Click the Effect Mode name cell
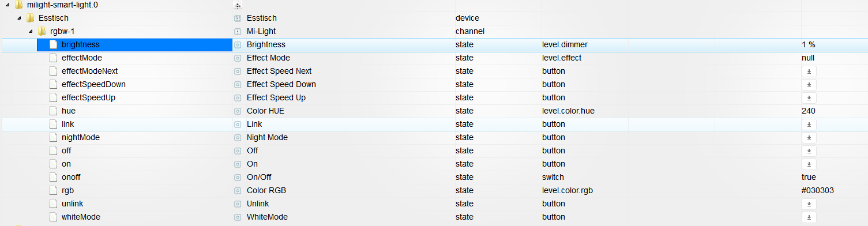 pyautogui.click(x=268, y=58)
